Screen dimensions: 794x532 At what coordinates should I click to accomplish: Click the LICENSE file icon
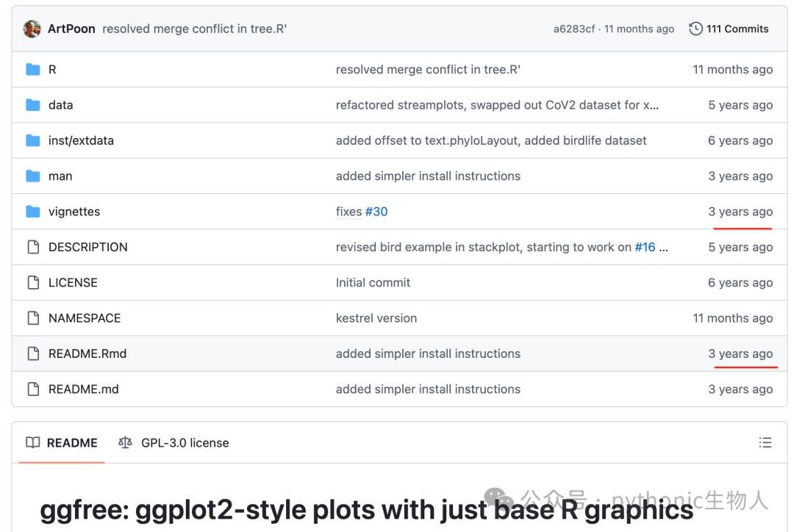click(33, 282)
